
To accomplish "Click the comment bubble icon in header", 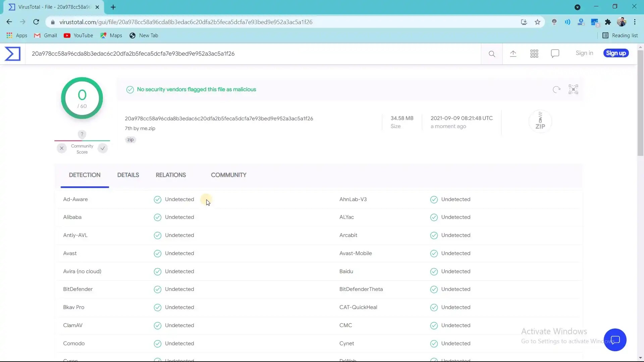I will click(555, 54).
